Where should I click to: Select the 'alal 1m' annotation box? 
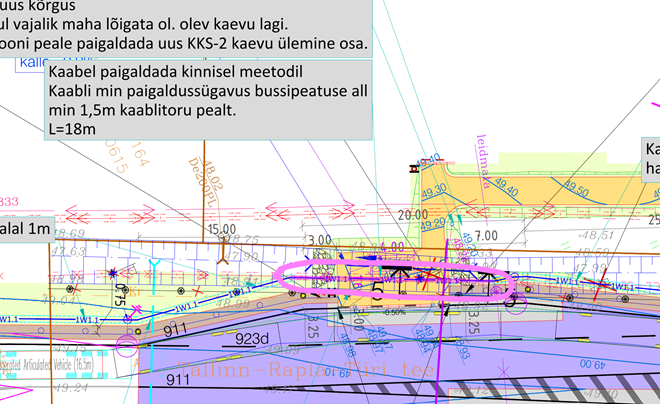26,230
